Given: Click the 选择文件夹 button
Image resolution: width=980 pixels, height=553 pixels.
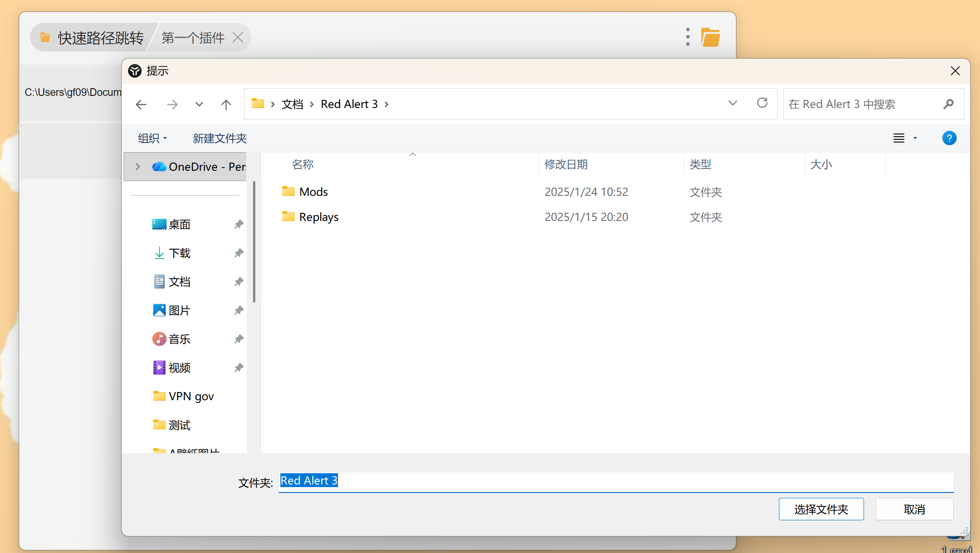Looking at the screenshot, I should coord(821,509).
